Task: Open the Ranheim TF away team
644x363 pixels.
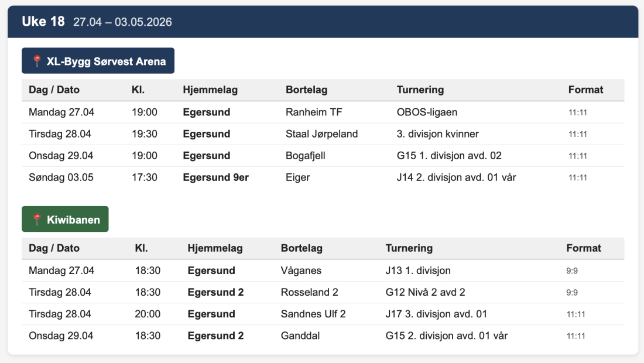Action: 314,112
